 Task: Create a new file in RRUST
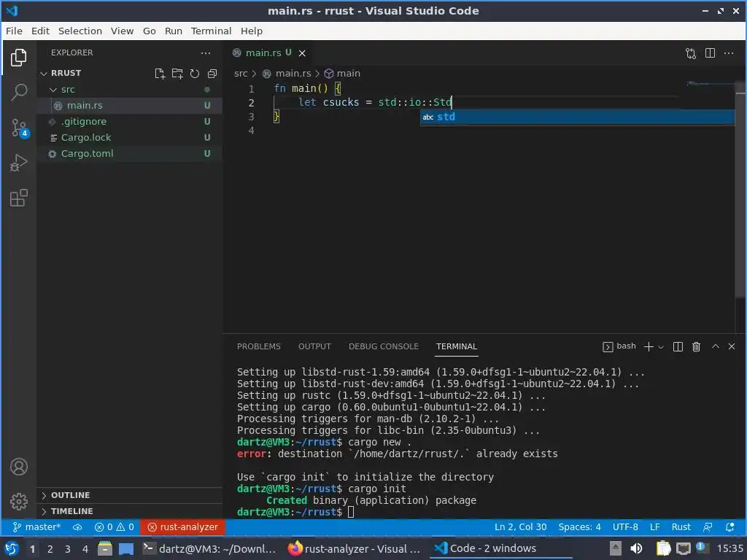tap(160, 74)
